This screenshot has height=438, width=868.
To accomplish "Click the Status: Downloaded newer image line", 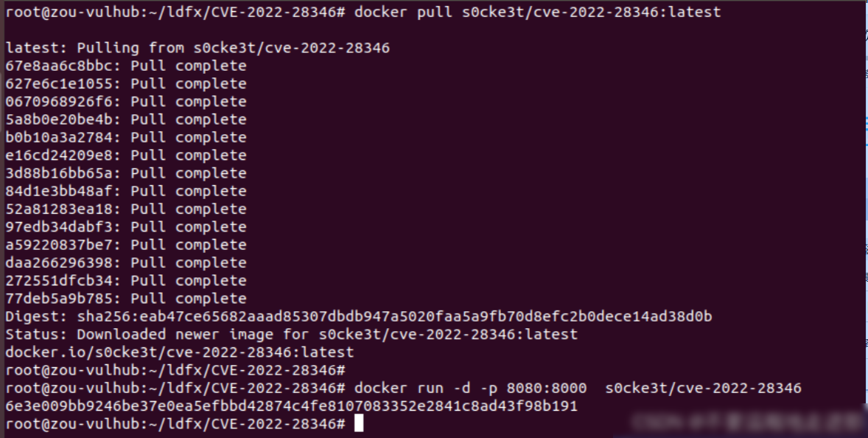I will pos(291,335).
